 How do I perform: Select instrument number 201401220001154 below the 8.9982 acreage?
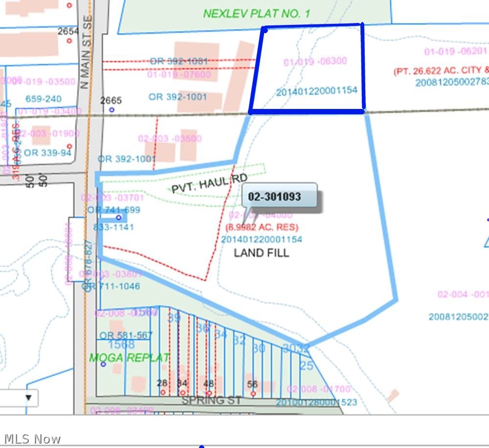pos(261,239)
